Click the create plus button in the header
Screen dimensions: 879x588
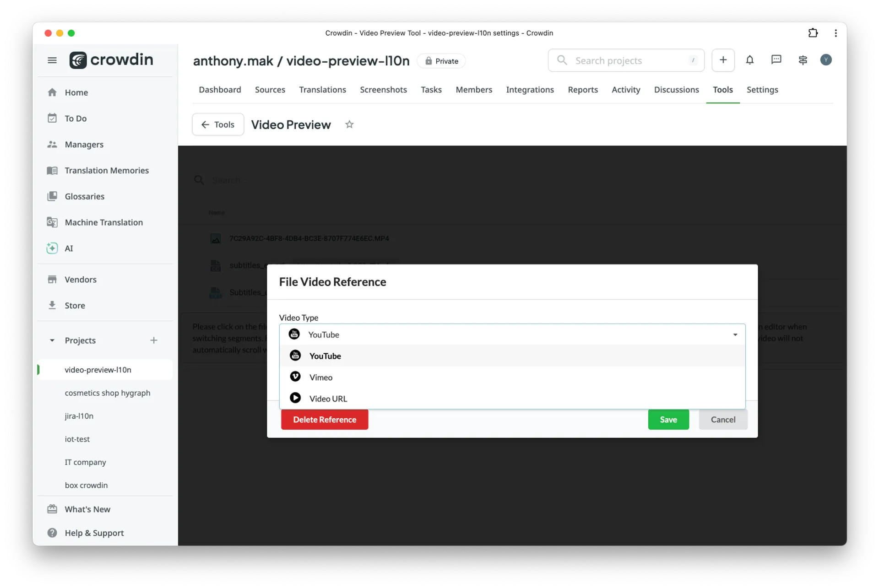[723, 60]
